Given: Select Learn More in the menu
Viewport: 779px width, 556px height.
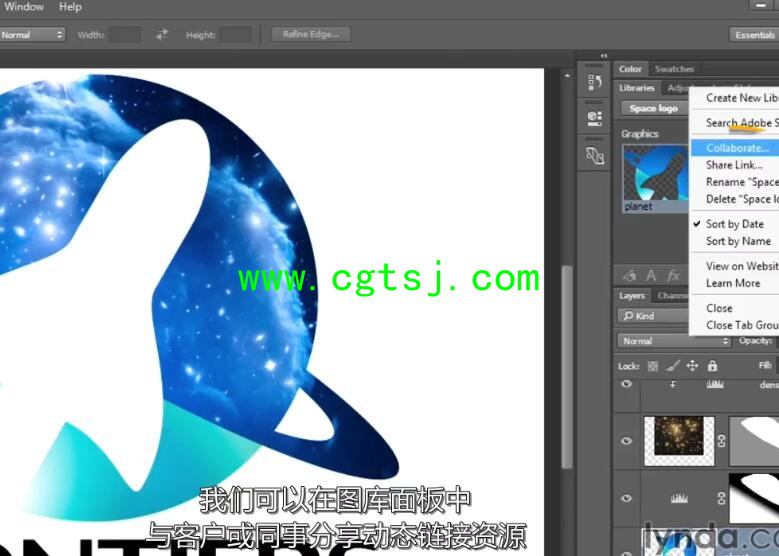Looking at the screenshot, I should click(735, 283).
